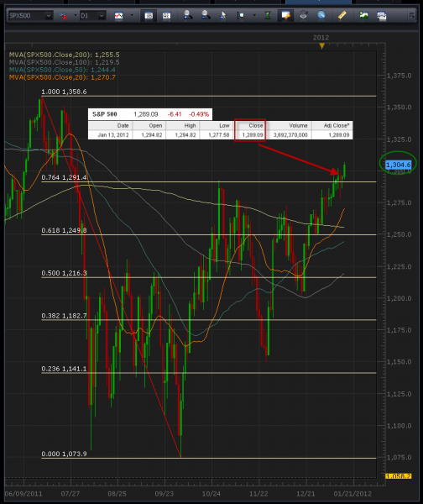Select the ruler measure tool
The image size is (423, 504).
(342, 15)
